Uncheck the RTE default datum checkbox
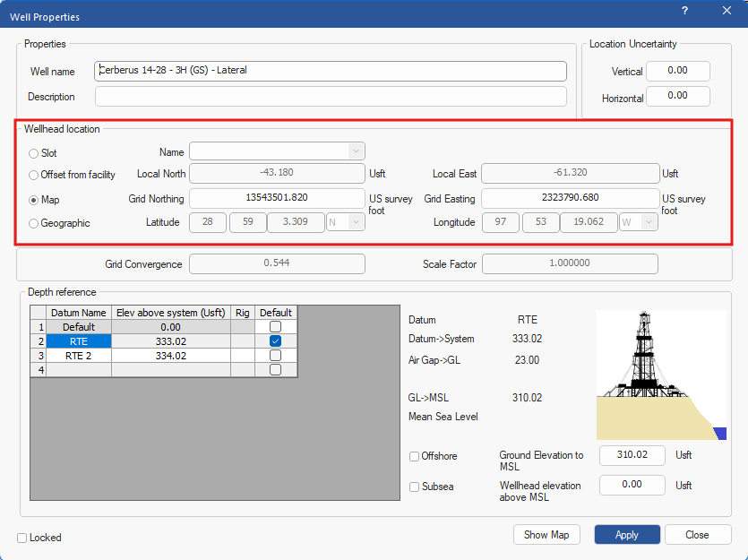The width and height of the screenshot is (748, 560). click(275, 341)
